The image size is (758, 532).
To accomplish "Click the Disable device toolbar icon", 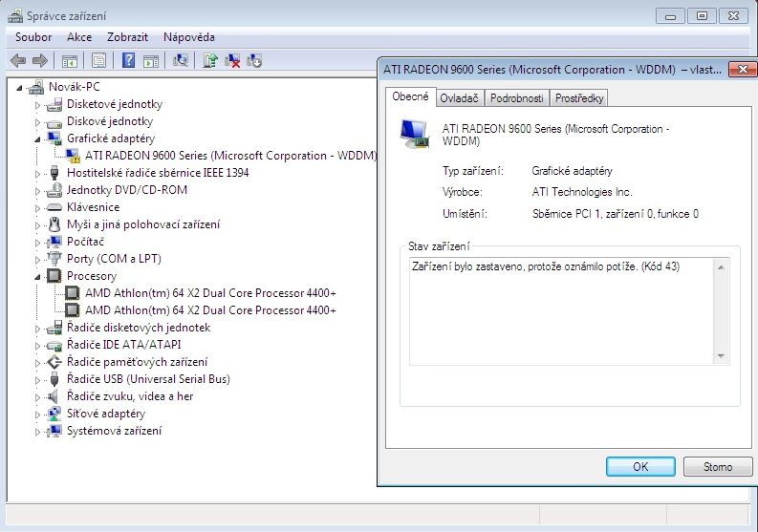I will (254, 60).
